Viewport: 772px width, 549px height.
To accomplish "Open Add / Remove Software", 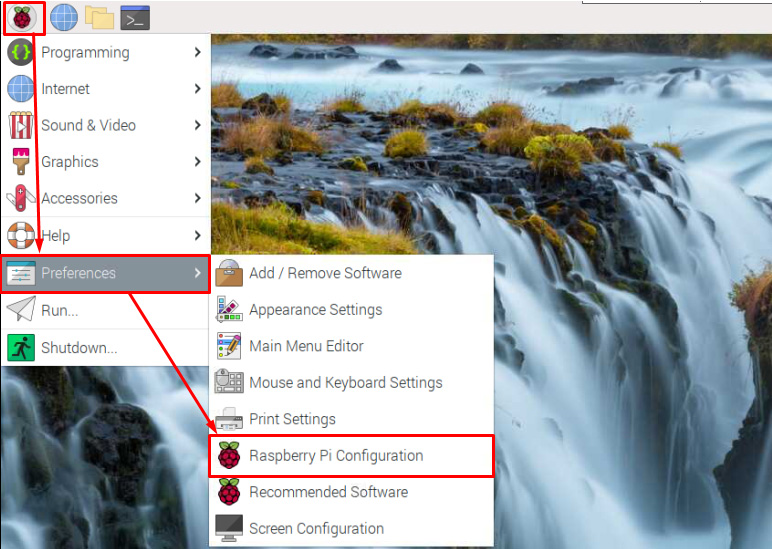I will [325, 273].
